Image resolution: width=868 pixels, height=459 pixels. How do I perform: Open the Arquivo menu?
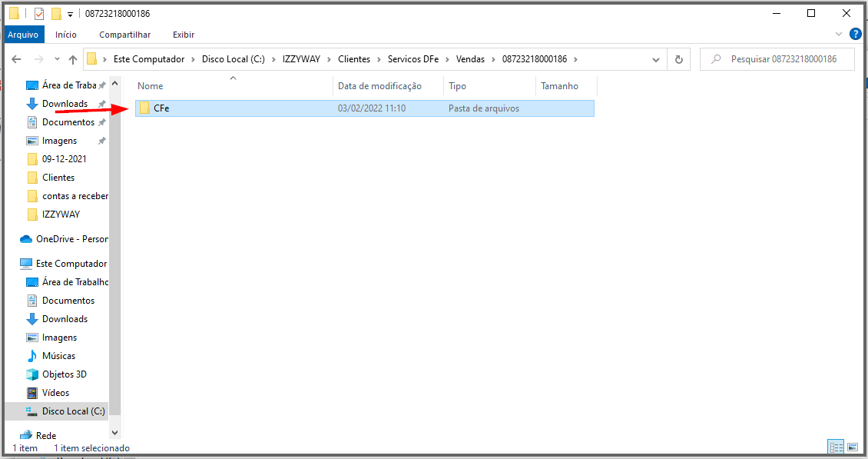[x=22, y=35]
